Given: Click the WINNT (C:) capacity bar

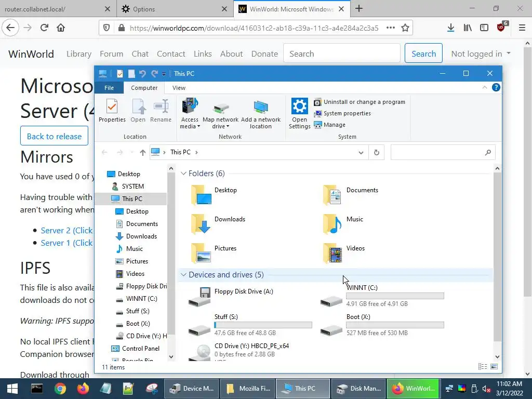Looking at the screenshot, I should 395,296.
